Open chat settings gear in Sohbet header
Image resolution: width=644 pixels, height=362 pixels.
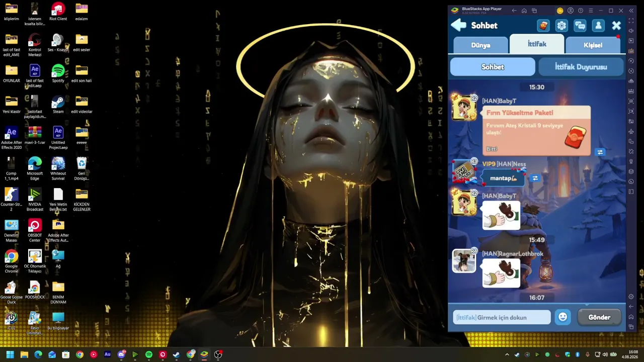coord(561,26)
